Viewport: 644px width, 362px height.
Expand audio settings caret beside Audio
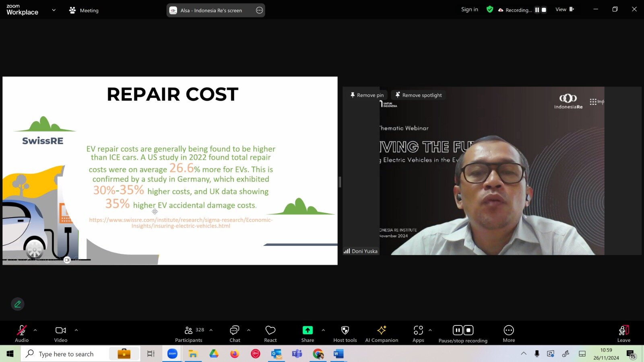(35, 330)
